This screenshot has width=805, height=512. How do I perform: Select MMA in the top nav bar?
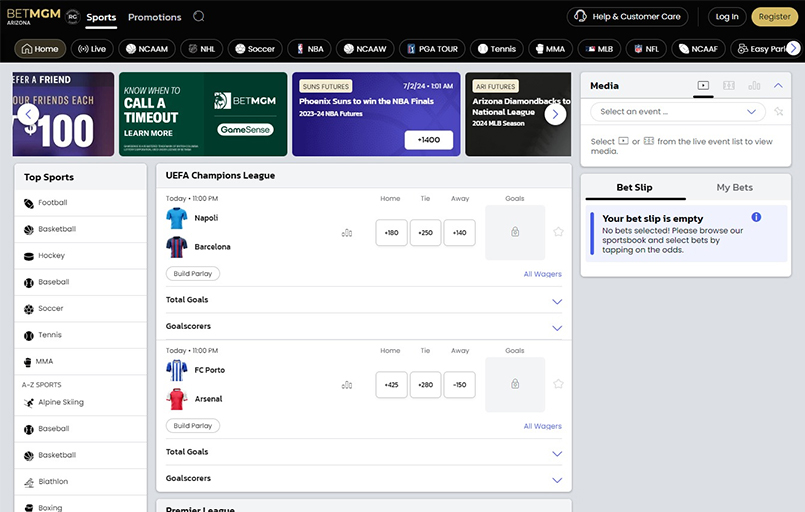(x=550, y=49)
